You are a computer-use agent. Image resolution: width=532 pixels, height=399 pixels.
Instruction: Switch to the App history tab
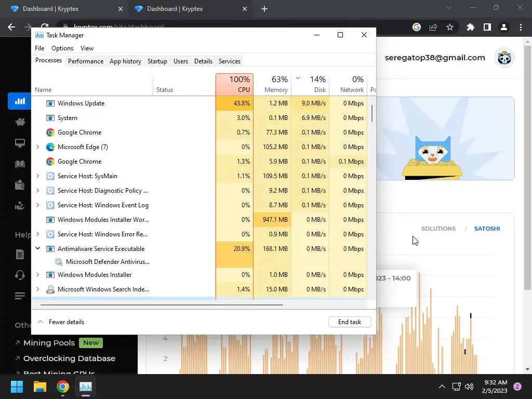pyautogui.click(x=125, y=61)
